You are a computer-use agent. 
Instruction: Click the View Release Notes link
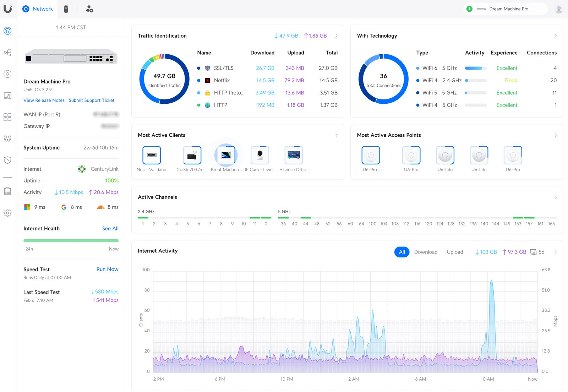coord(44,100)
